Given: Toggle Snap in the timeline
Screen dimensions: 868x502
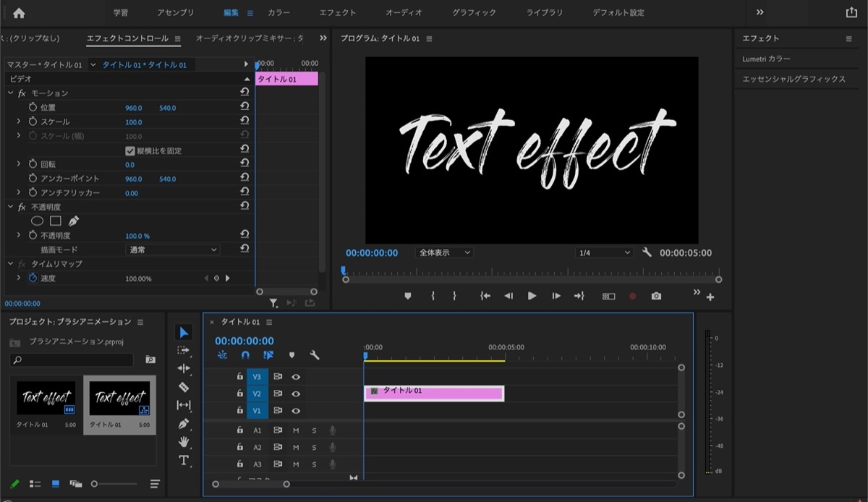Looking at the screenshot, I should tap(245, 355).
